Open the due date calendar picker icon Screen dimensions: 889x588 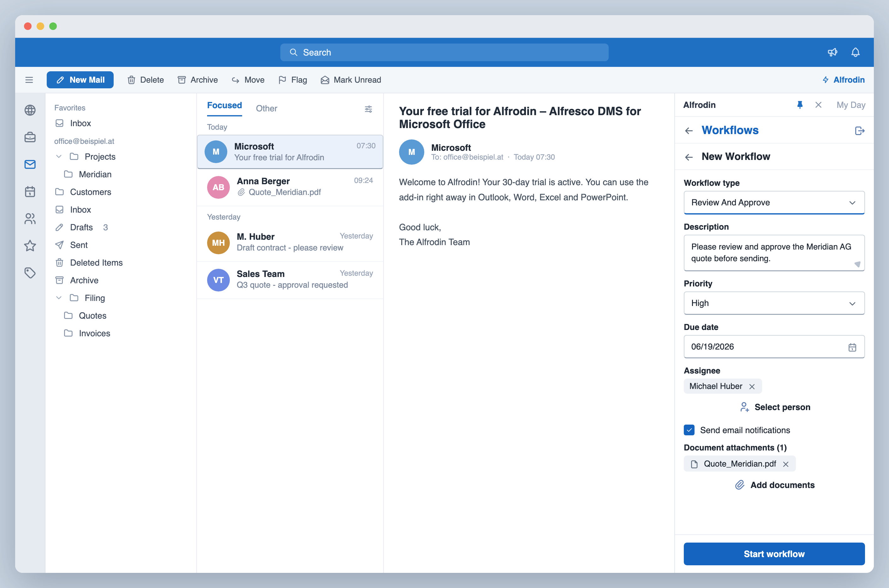(852, 347)
